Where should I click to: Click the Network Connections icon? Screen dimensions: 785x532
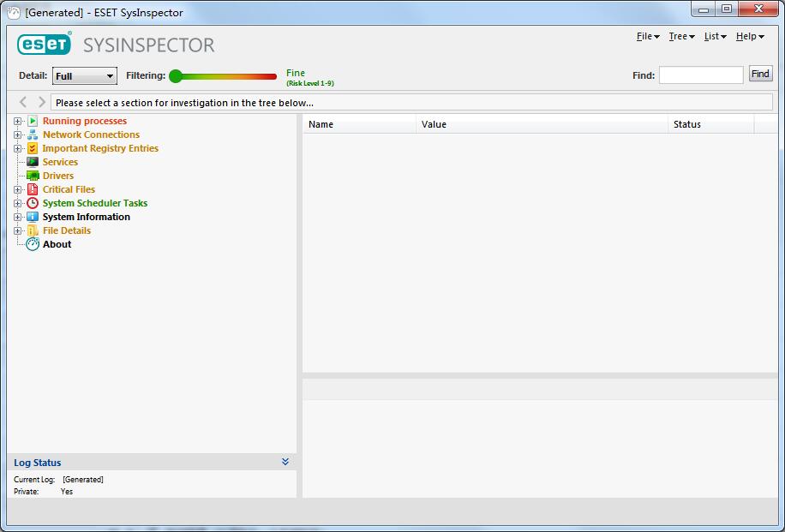(33, 134)
